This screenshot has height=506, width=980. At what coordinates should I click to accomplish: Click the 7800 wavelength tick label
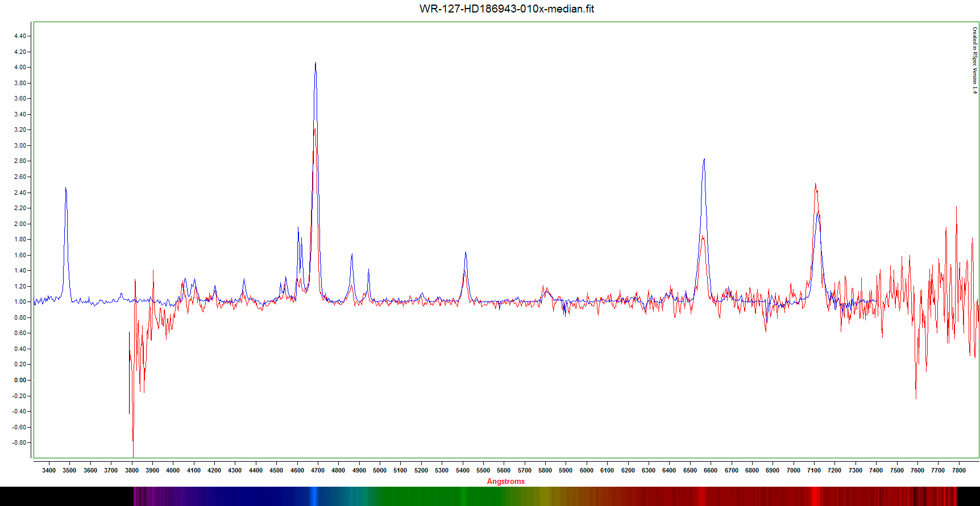pos(959,470)
